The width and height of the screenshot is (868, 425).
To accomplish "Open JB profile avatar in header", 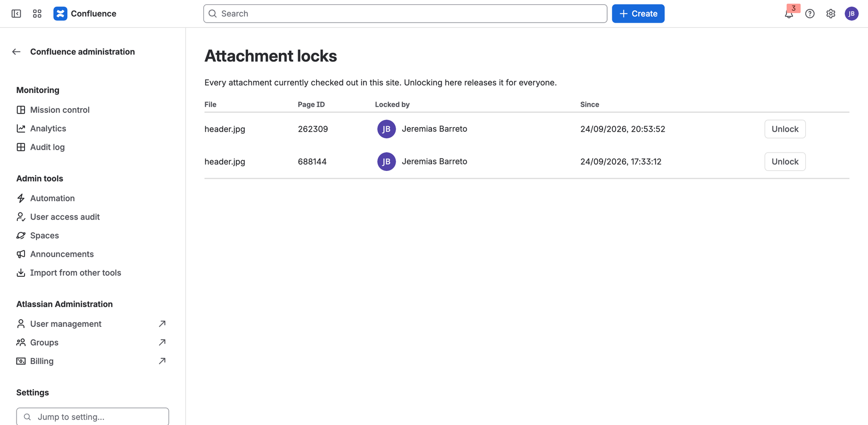I will [x=851, y=14].
